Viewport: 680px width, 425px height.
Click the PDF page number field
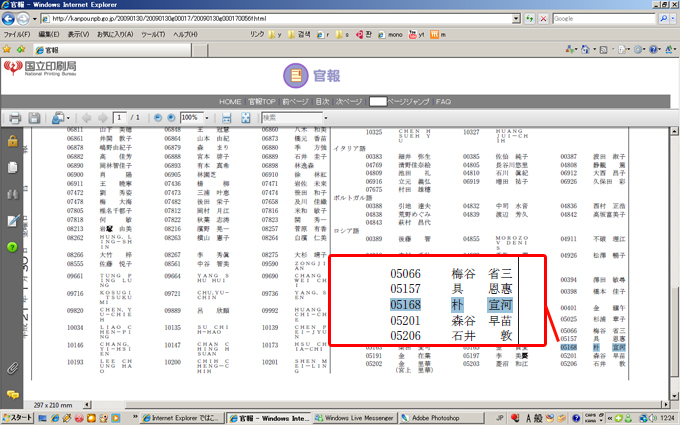click(x=120, y=117)
